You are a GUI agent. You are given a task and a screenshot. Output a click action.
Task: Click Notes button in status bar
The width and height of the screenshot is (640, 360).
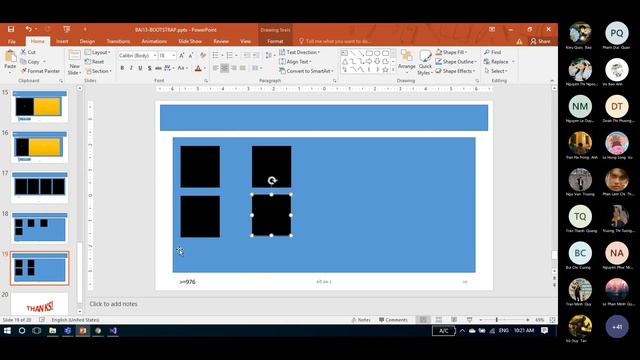click(x=361, y=320)
